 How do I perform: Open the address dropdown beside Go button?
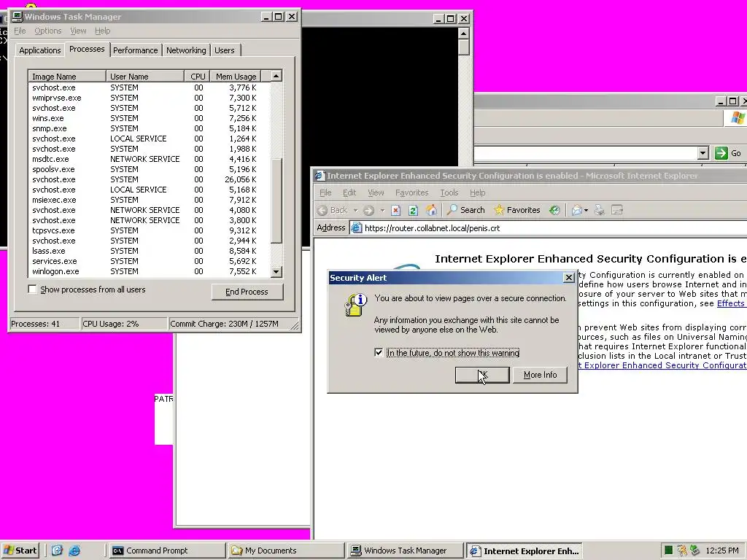(703, 153)
